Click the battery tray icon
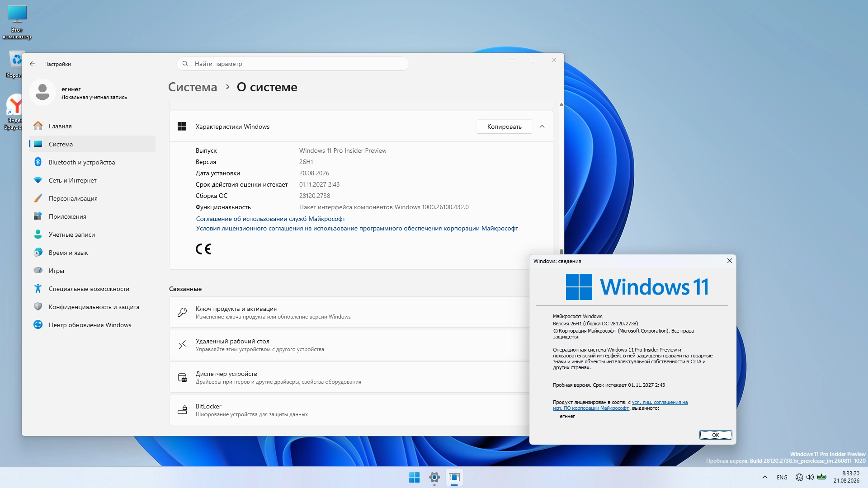 click(822, 477)
